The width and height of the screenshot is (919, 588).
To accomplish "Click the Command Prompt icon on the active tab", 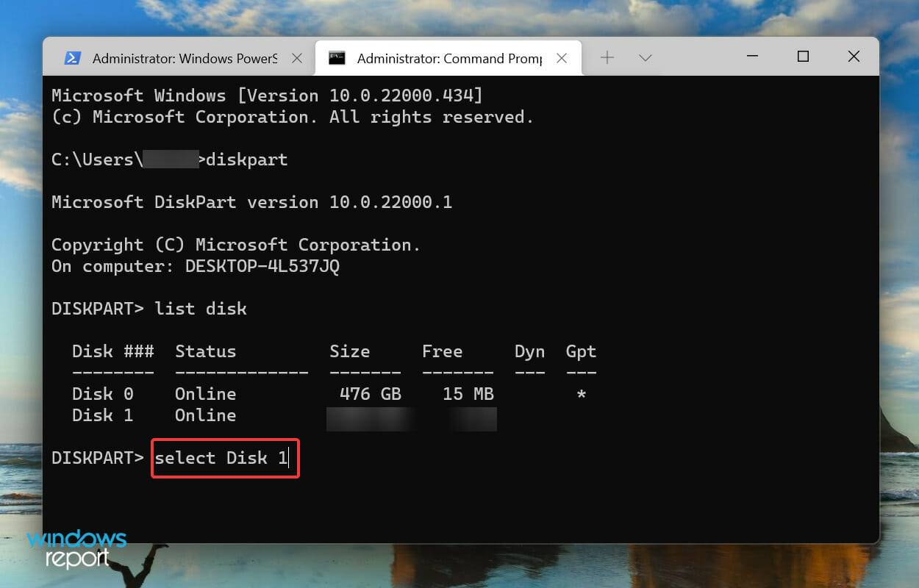I will coord(338,57).
